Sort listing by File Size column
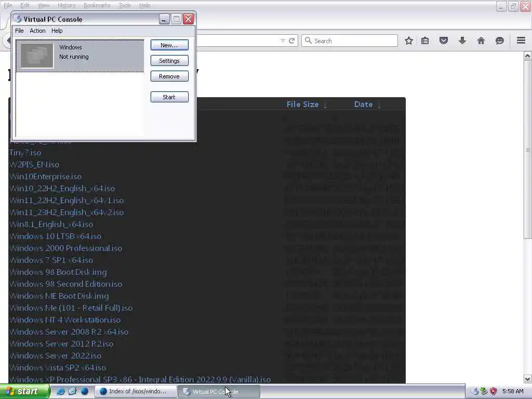Screen dimensions: 532x399 303,104
